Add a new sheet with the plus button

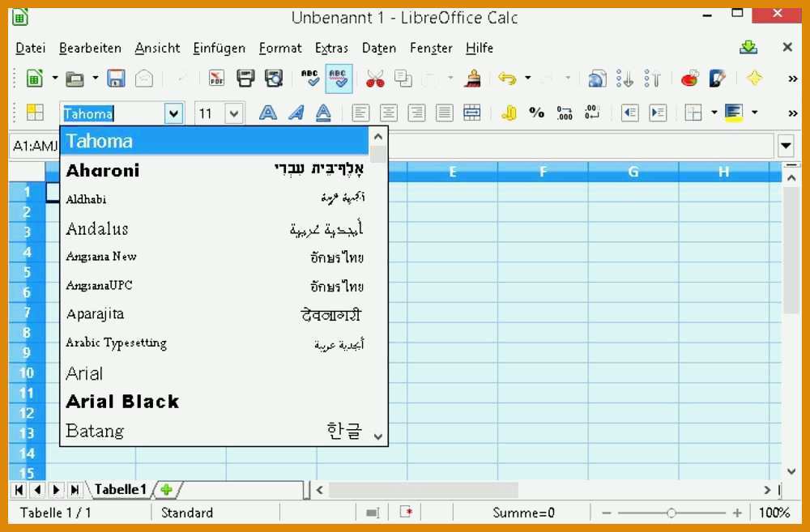[166, 489]
